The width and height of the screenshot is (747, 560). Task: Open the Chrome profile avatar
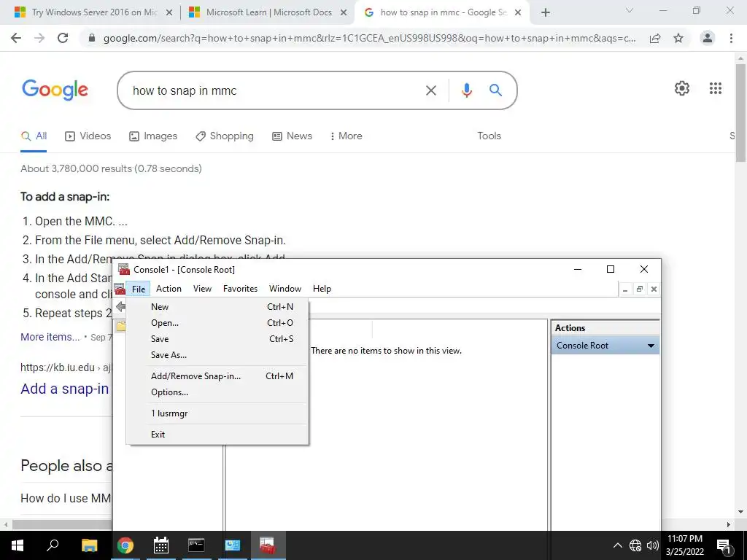tap(708, 38)
